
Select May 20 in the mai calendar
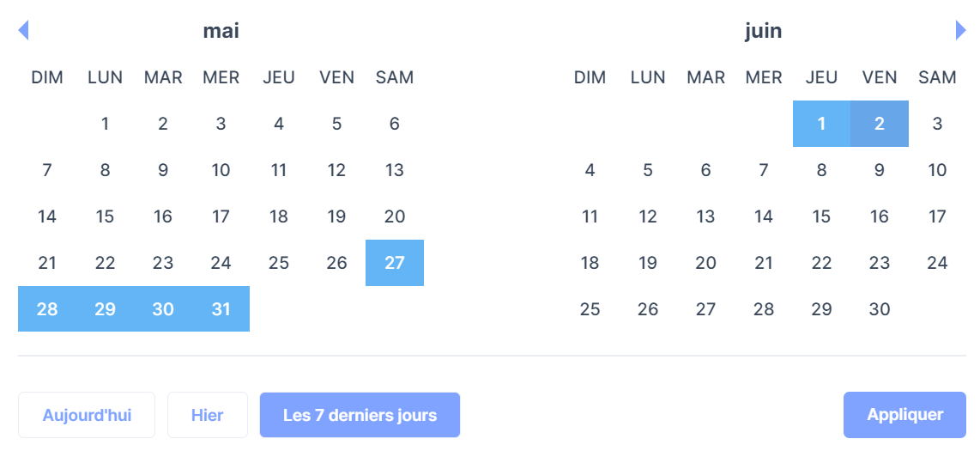pos(395,216)
